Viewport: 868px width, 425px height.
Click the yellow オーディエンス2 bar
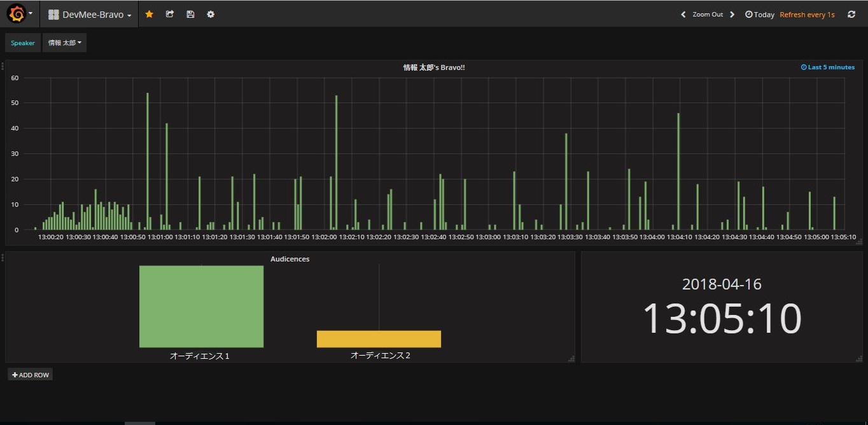[379, 338]
